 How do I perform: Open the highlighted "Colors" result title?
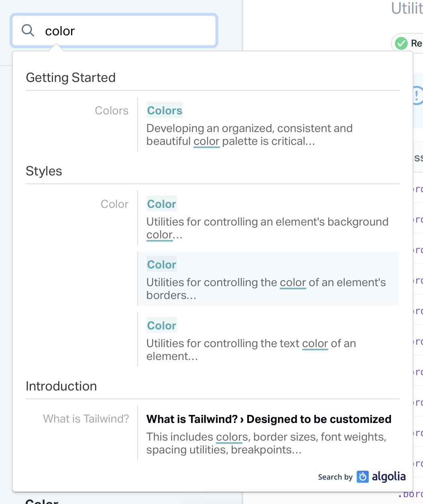click(x=165, y=110)
